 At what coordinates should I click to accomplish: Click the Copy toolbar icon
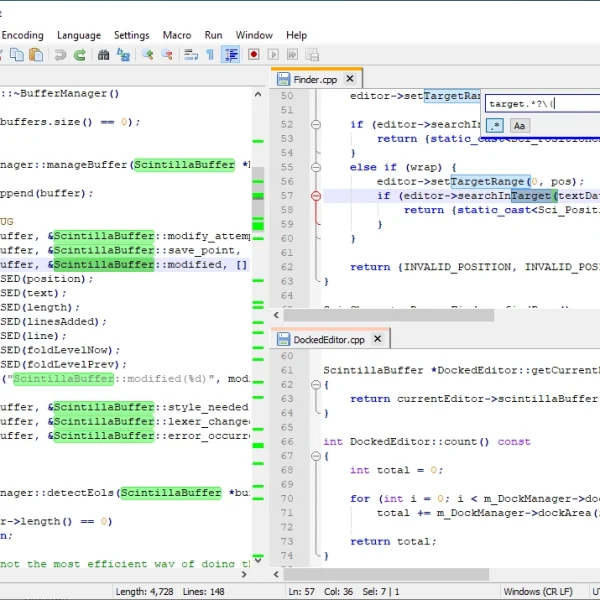[17, 55]
